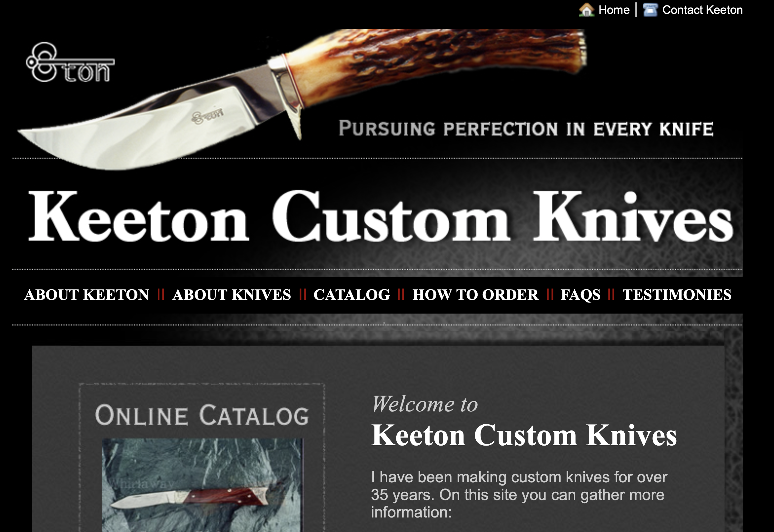Screen dimensions: 774x532
Task: Open the Contact Keeton link
Action: [x=702, y=10]
